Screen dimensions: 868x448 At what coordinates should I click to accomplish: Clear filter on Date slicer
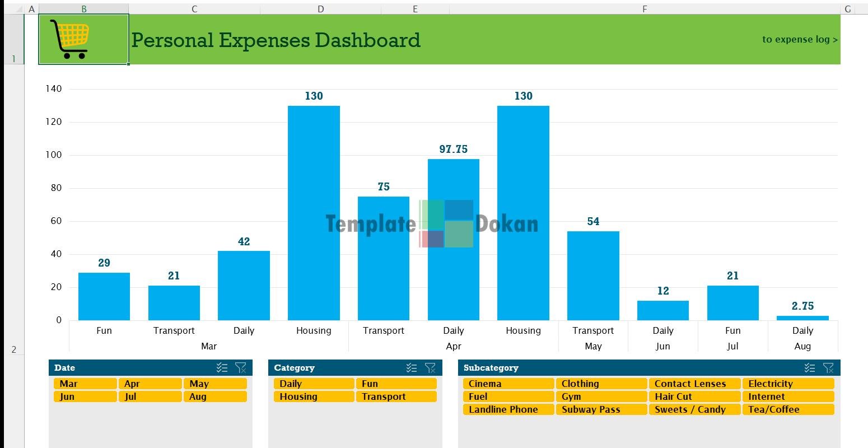[241, 368]
